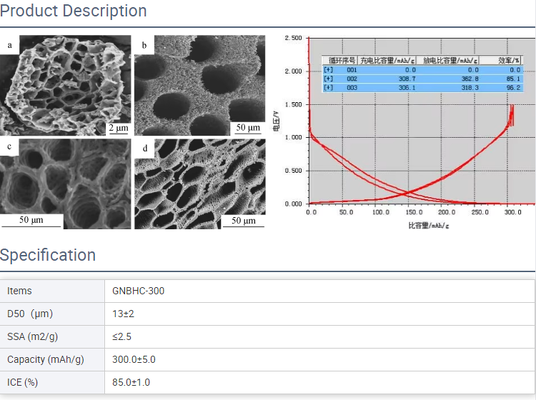Screen dimensions: 536x400
Task: Click the 2.500 voltage axis label
Action: pyautogui.click(x=294, y=38)
